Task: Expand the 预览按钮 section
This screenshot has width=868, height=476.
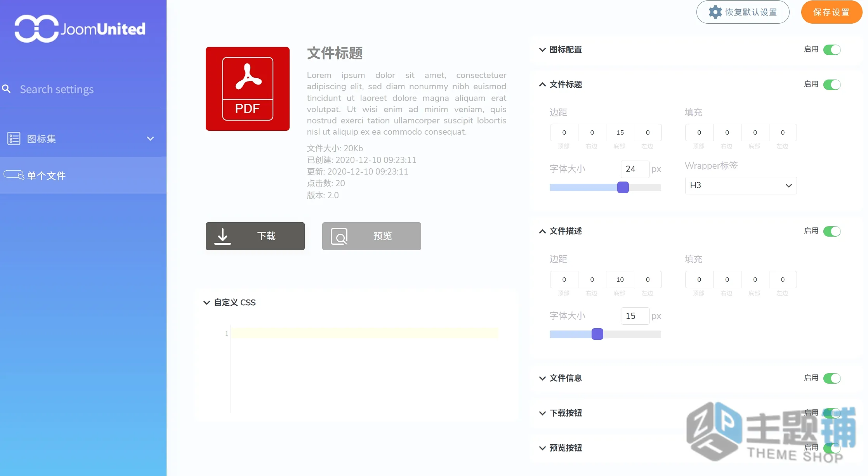Action: click(x=542, y=448)
